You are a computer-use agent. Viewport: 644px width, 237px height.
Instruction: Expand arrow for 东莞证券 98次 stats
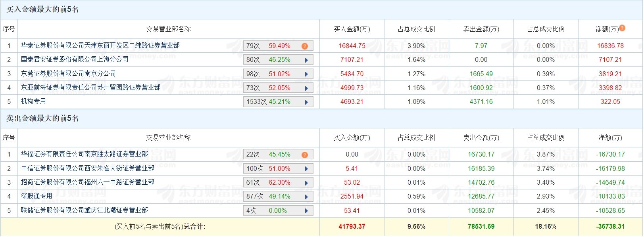click(306, 74)
